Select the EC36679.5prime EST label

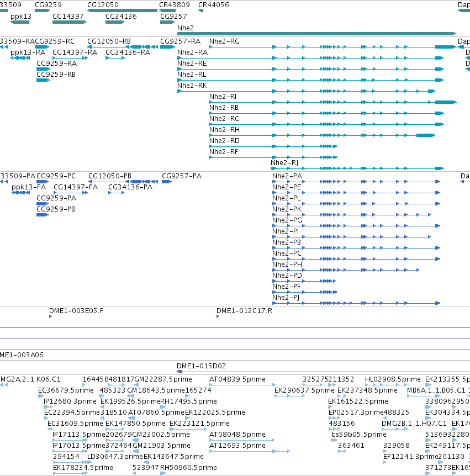[66, 390]
